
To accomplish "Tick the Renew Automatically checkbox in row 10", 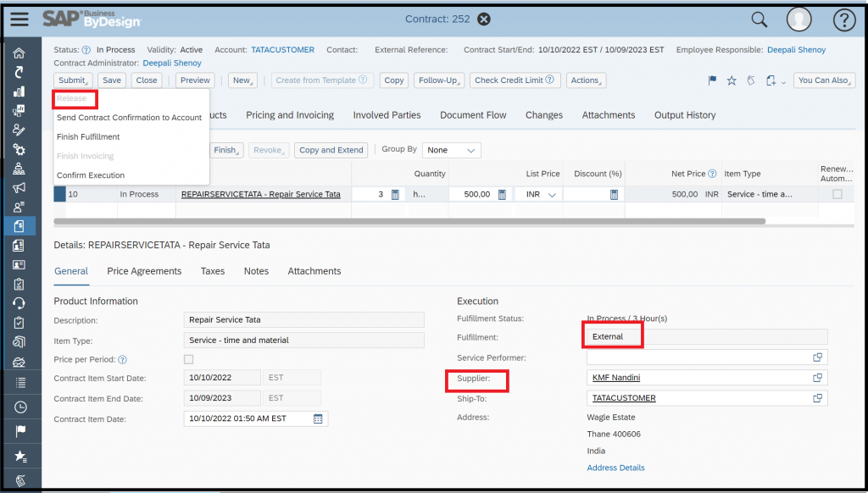I will [837, 194].
